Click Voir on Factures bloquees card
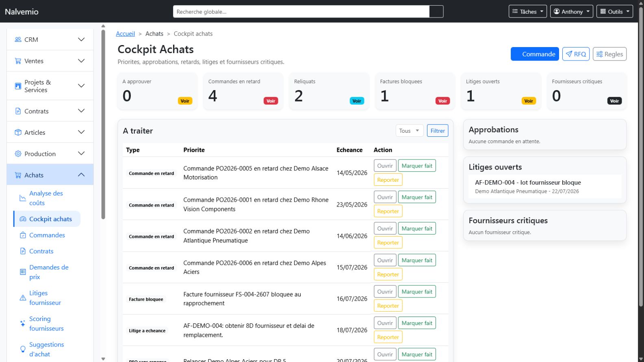Viewport: 644px width, 362px height. pyautogui.click(x=443, y=101)
